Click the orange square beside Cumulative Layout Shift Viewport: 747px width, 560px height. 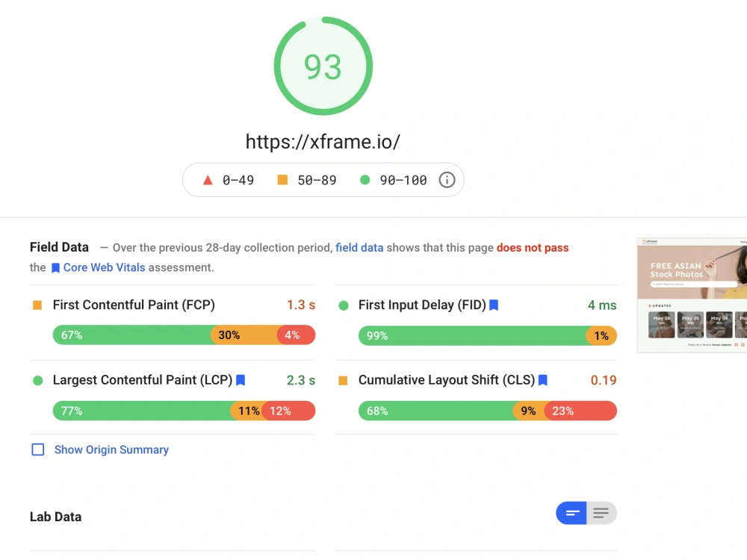click(x=343, y=381)
